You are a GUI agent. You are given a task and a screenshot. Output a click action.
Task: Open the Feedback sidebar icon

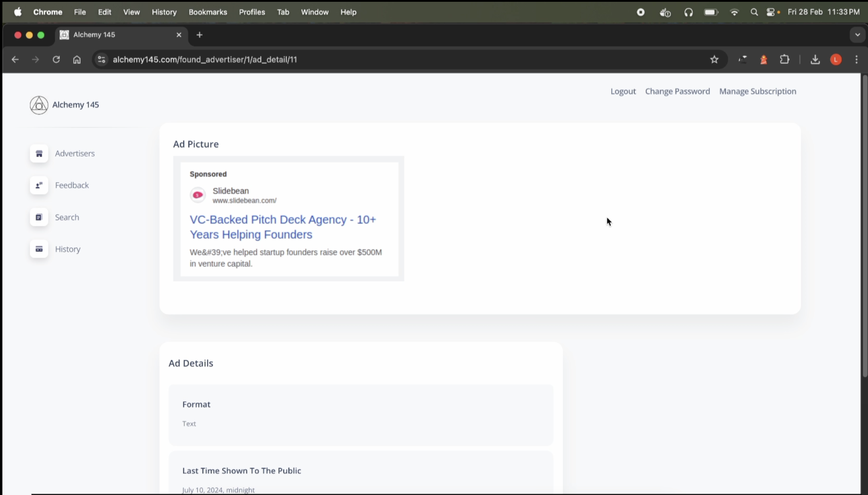[39, 185]
